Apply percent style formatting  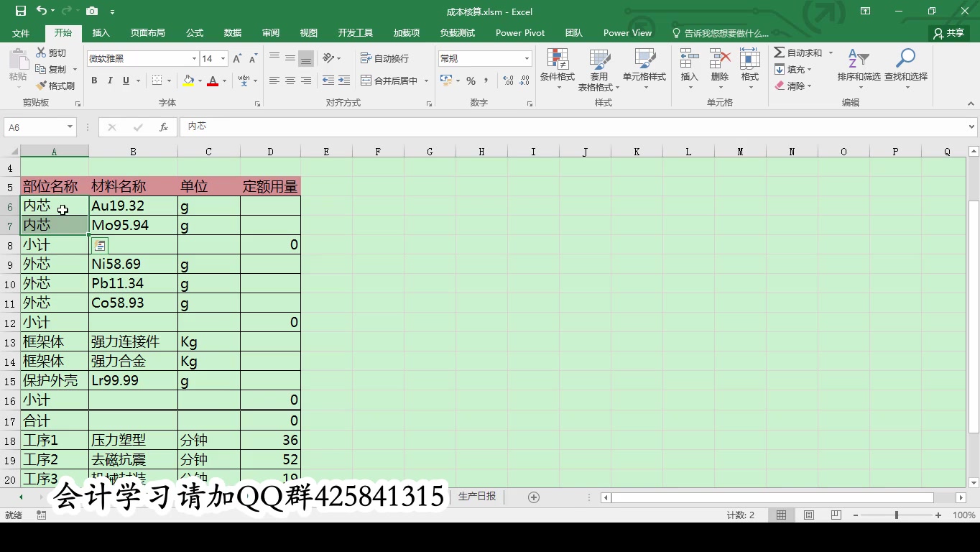pos(471,80)
